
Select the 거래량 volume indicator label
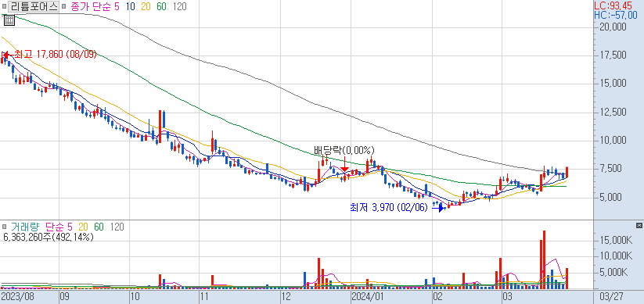24,227
